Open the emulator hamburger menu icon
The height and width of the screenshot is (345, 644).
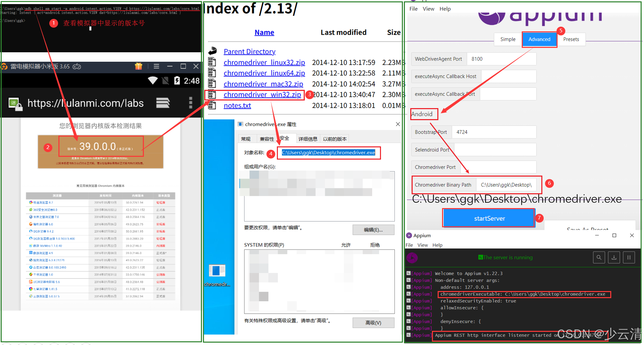point(156,66)
